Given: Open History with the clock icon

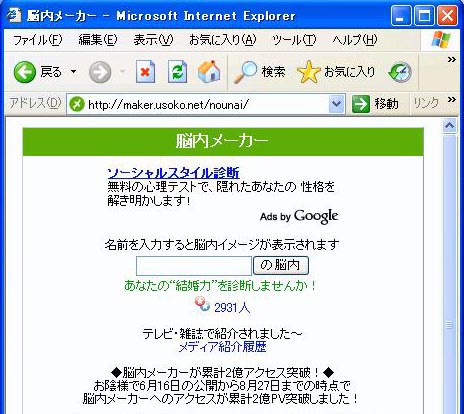Looking at the screenshot, I should click(400, 72).
